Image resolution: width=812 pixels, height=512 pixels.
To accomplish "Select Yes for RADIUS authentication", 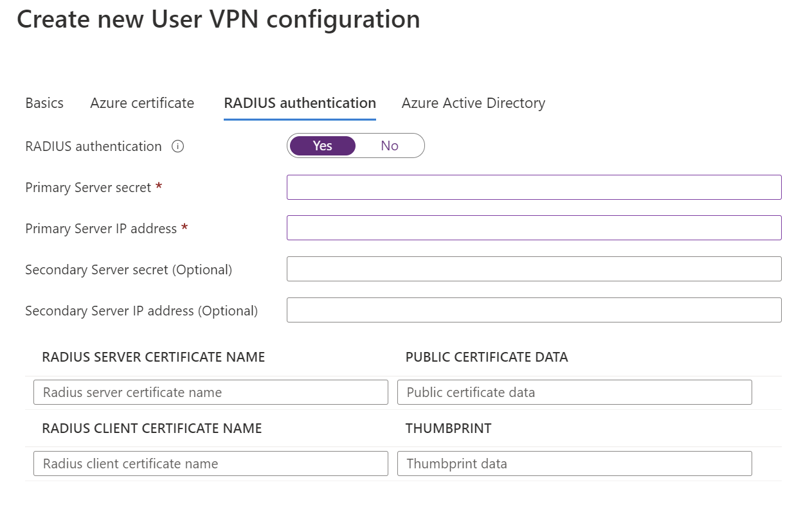I will click(321, 145).
